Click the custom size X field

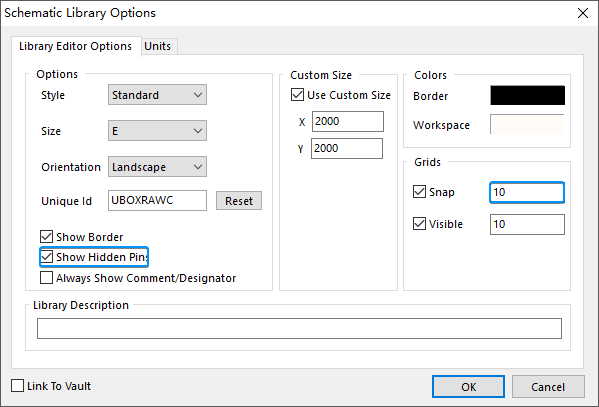tap(348, 122)
